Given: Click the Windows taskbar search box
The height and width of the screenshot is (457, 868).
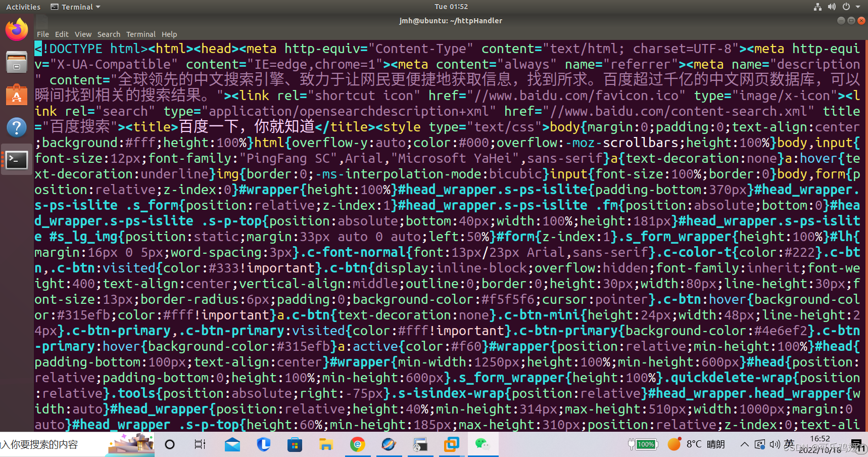Looking at the screenshot, I should [x=77, y=444].
